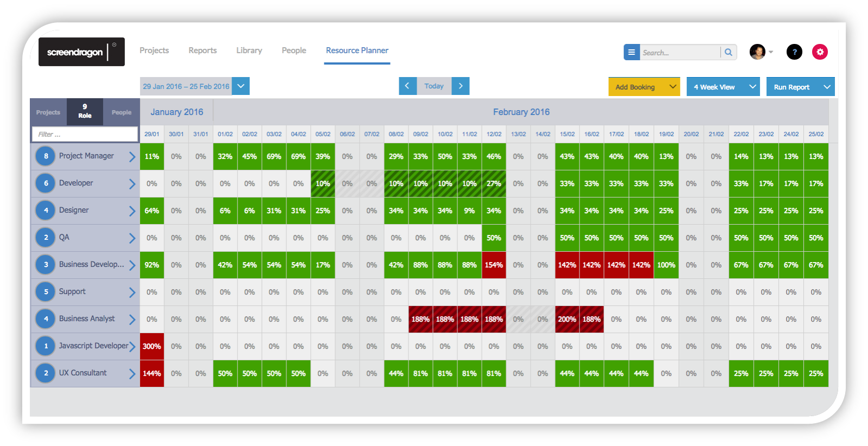
Task: Go to next period with right arrow
Action: [461, 86]
